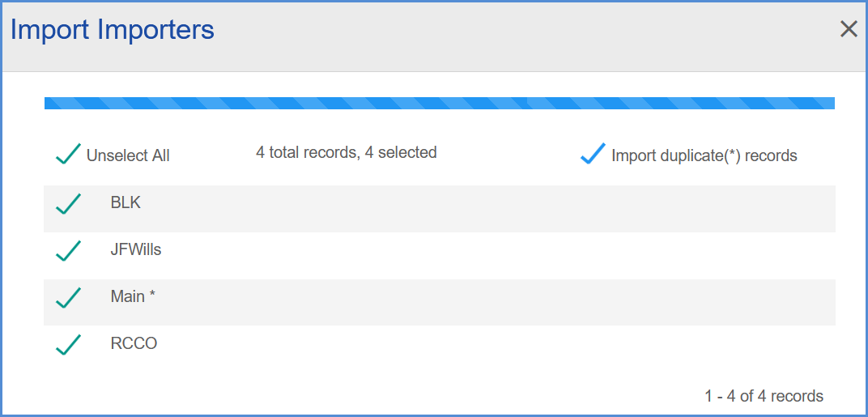Click the 1 - 4 of 4 records pager text
This screenshot has width=868, height=417.
click(764, 396)
